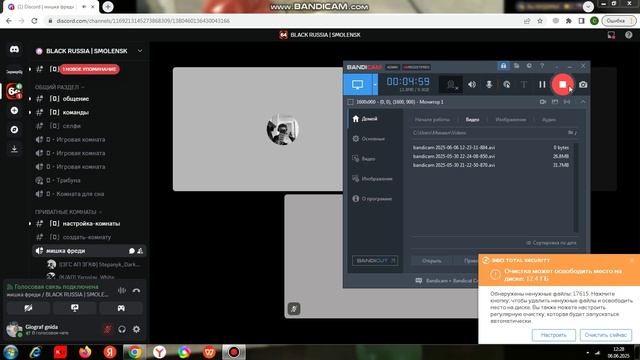Click Bandicam file list scrollbar
640x360 pixels.
tap(576, 188)
